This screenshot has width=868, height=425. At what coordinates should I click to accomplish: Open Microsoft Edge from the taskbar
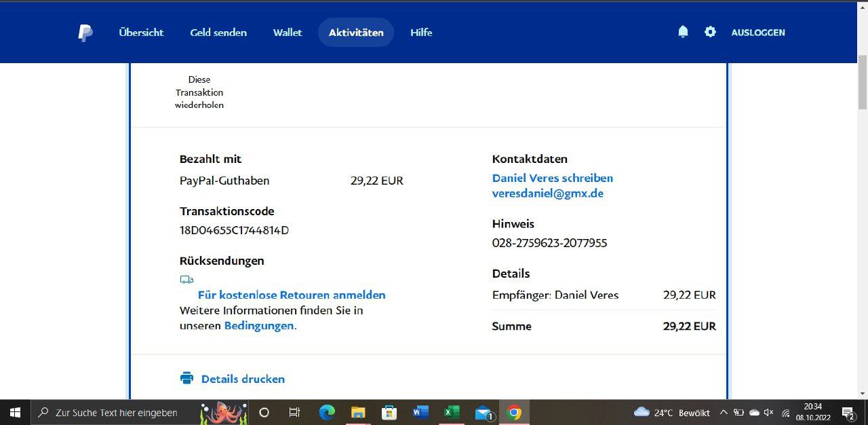[327, 412]
